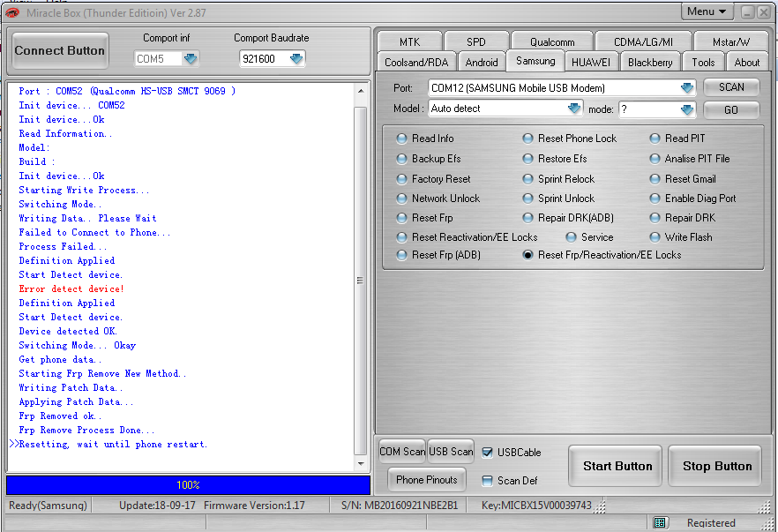Click the S/N: MB20160921NBE2B1 status entry

[x=400, y=506]
